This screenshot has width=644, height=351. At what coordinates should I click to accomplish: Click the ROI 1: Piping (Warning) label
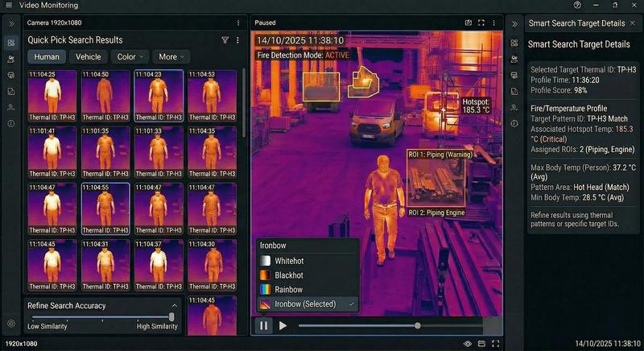(x=440, y=155)
